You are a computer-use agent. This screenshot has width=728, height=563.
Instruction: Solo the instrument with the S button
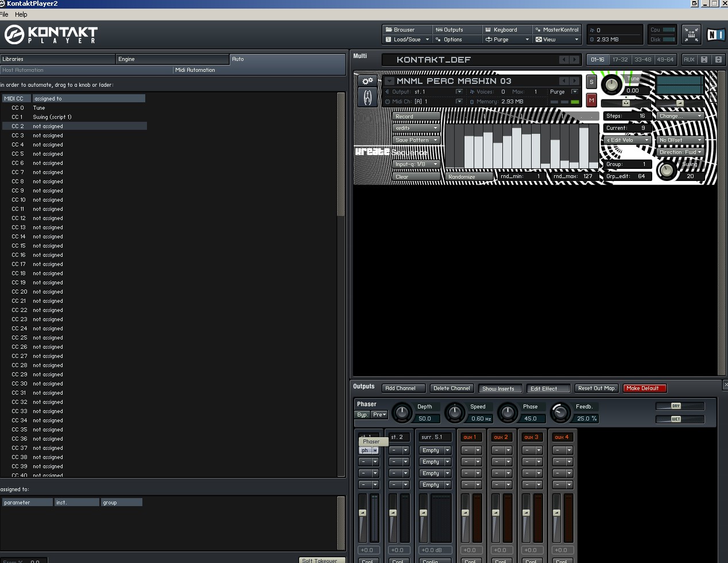[x=591, y=82]
